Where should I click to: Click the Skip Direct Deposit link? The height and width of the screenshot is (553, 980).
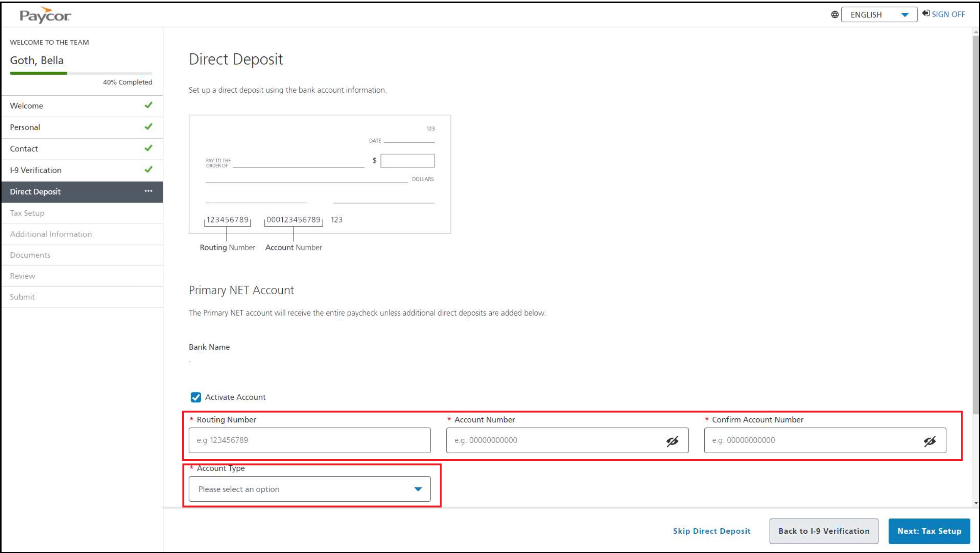tap(712, 531)
